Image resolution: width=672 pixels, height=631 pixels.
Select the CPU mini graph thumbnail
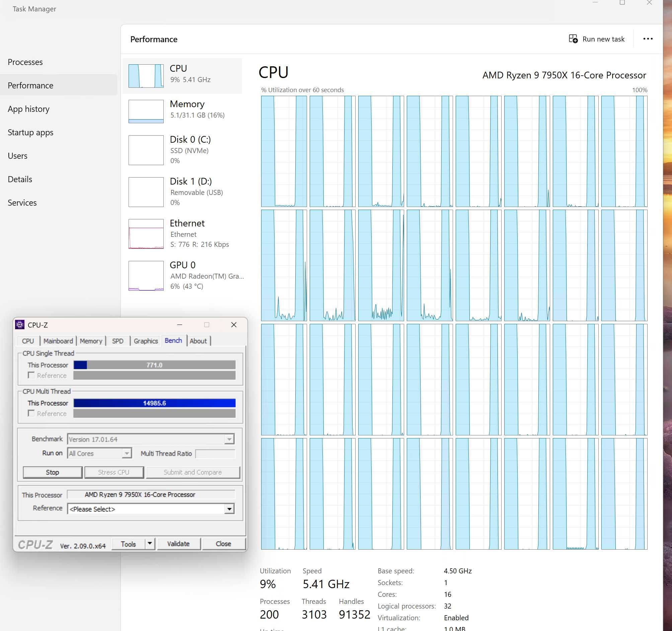click(146, 76)
